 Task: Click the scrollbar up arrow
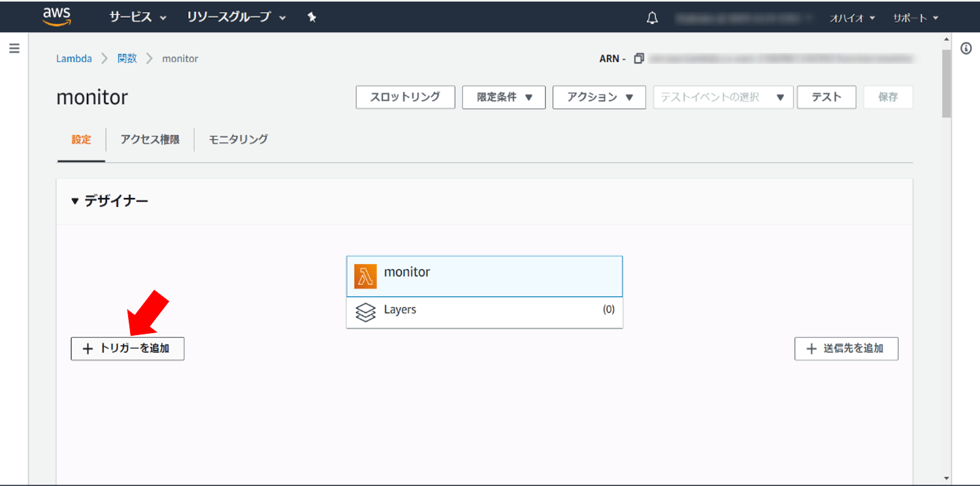[x=947, y=39]
